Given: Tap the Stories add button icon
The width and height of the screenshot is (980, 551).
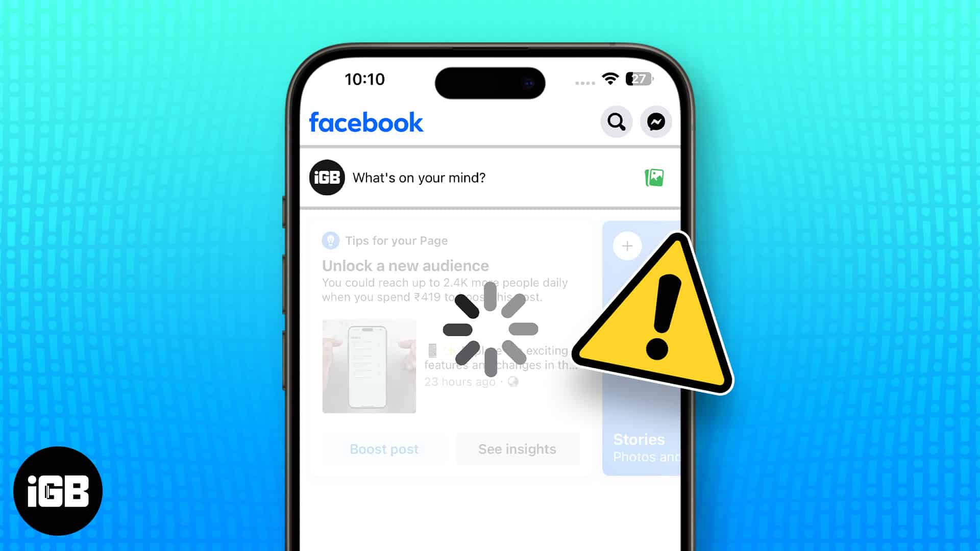Looking at the screenshot, I should point(626,245).
